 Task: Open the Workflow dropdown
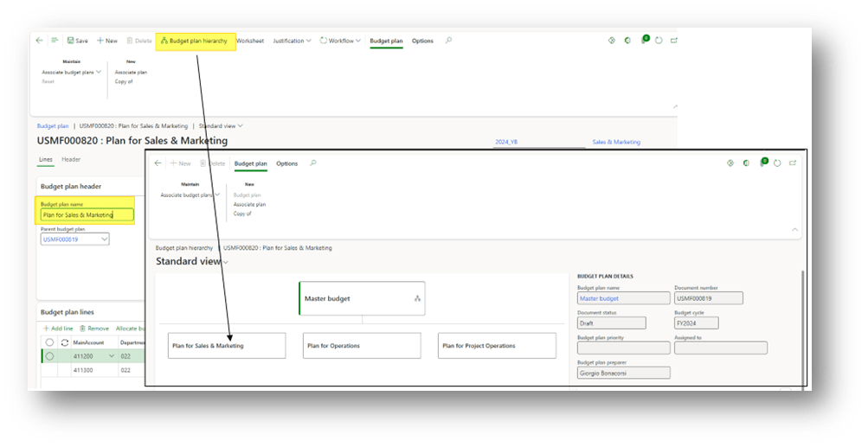[x=341, y=41]
